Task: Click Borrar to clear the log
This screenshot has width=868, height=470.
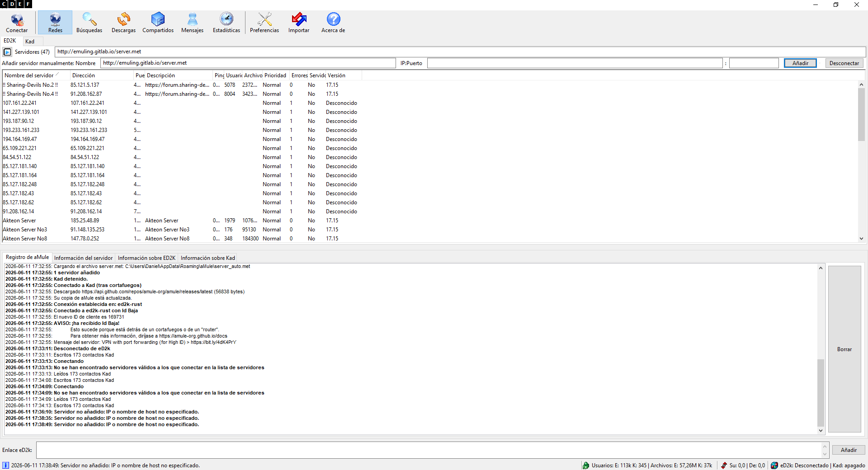Action: click(844, 349)
